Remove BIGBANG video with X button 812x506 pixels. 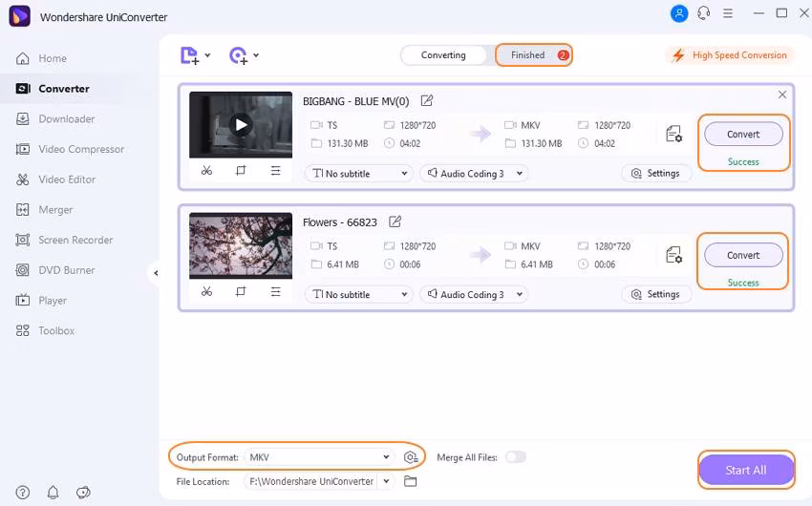coord(782,95)
